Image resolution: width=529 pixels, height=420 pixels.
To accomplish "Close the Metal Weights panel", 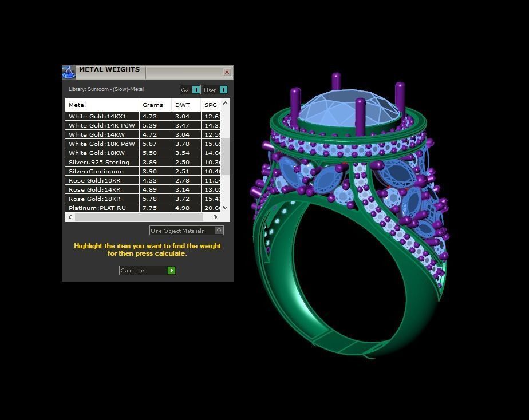I will tap(227, 72).
